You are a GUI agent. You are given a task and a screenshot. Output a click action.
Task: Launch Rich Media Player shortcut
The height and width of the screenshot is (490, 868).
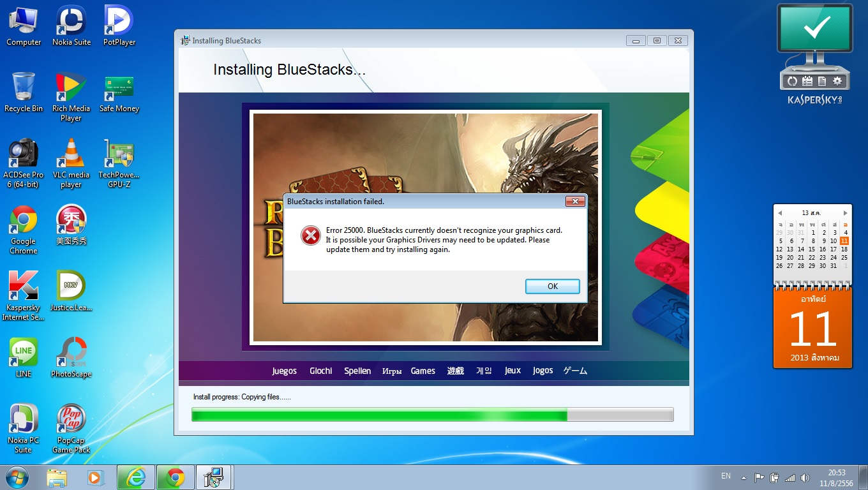point(71,97)
